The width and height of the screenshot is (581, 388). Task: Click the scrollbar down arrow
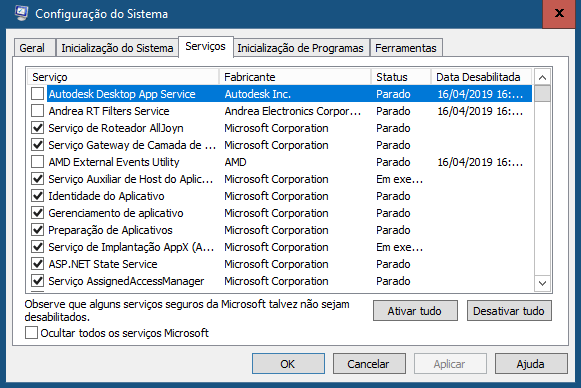(x=542, y=283)
